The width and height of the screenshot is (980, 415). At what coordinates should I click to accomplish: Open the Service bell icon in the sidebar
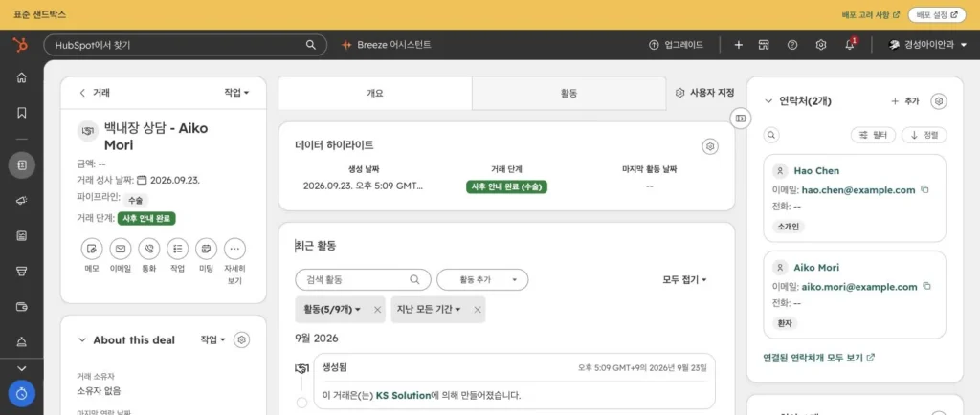21,341
